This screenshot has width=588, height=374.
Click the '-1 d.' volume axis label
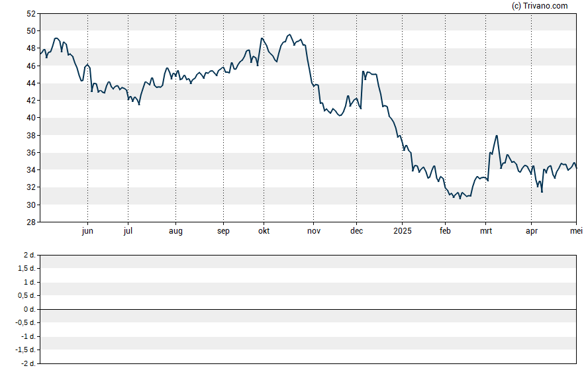coord(28,336)
